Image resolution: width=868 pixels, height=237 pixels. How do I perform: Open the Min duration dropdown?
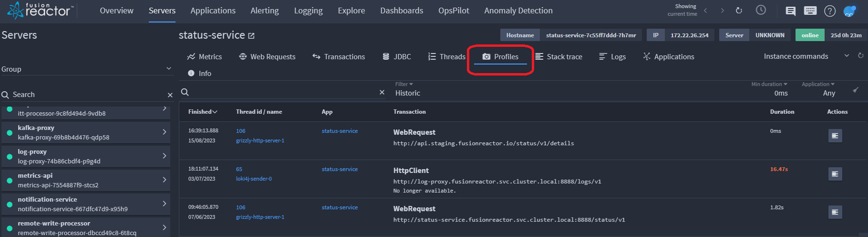pyautogui.click(x=769, y=89)
